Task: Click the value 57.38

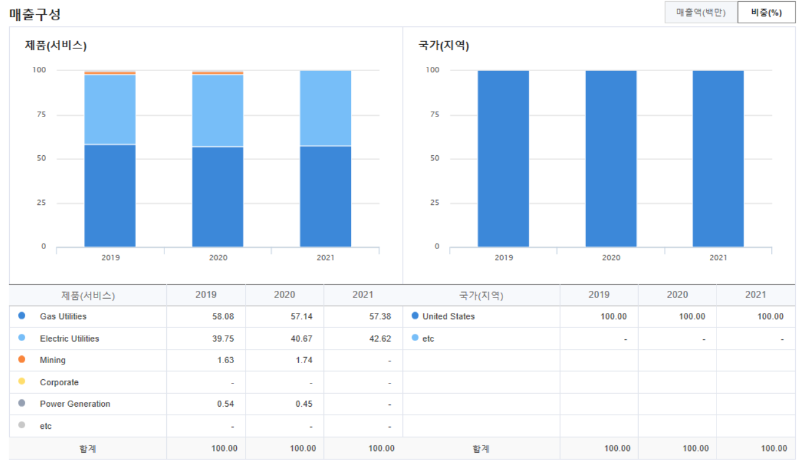Action: point(380,316)
